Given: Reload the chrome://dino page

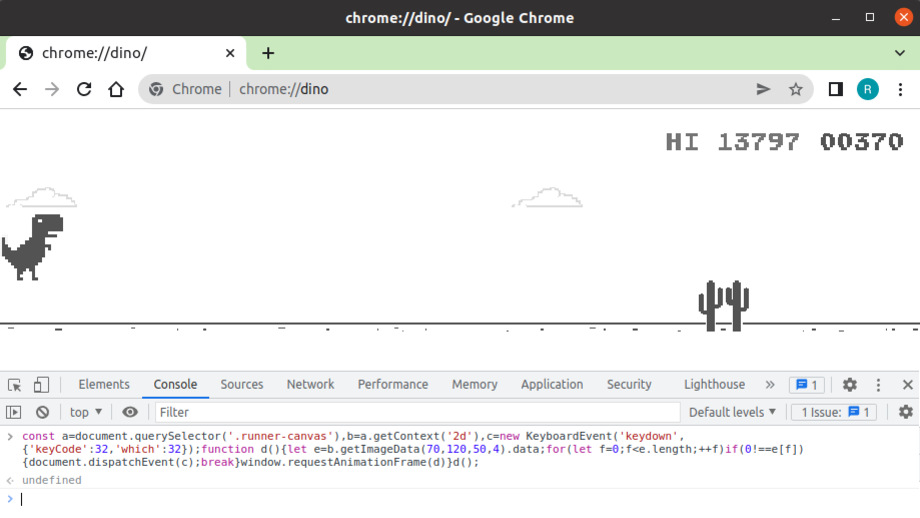Looking at the screenshot, I should (x=84, y=89).
